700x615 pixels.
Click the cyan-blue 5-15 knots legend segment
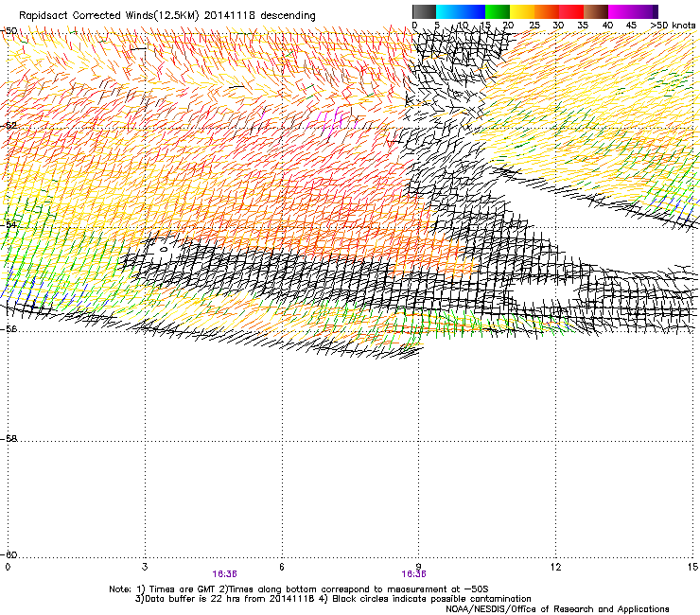[461, 11]
